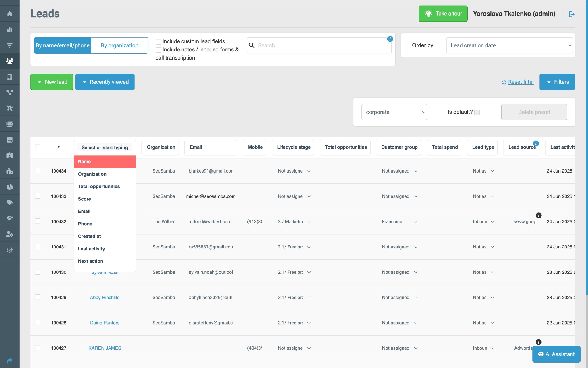This screenshot has width=588, height=368.
Task: Click the Reset filter link
Action: coord(521,82)
